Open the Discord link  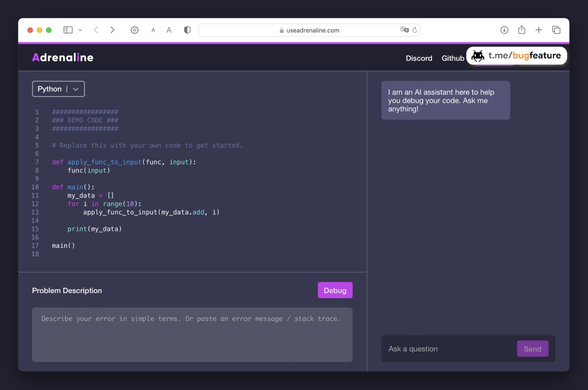point(419,58)
